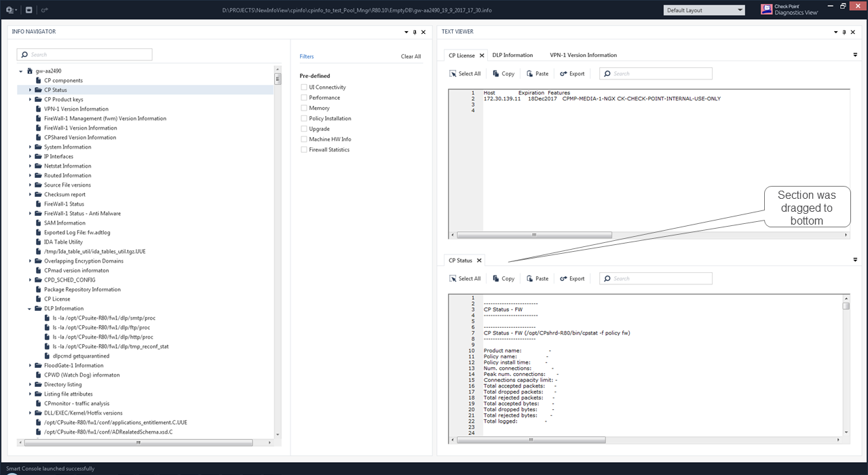Expand the CP Status tree node

pos(30,90)
